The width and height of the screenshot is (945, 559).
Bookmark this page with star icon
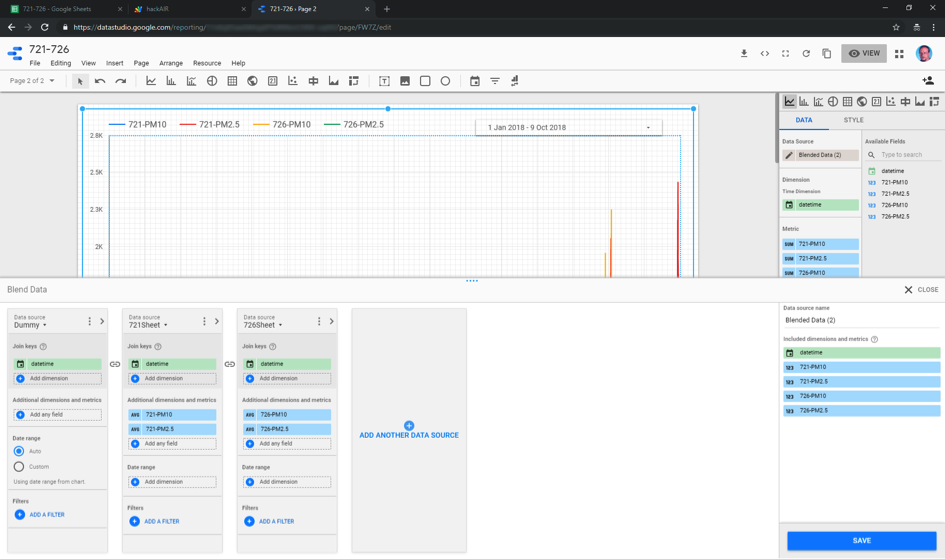[x=896, y=27]
